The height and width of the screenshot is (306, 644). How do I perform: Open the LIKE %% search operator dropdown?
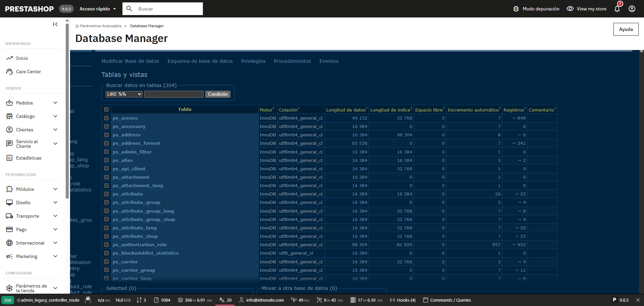[124, 94]
